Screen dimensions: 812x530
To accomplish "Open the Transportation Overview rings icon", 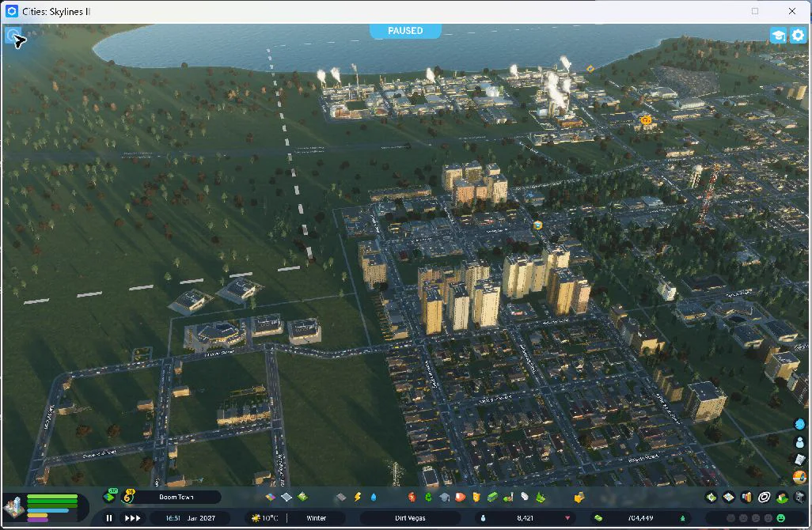I will pos(764,498).
